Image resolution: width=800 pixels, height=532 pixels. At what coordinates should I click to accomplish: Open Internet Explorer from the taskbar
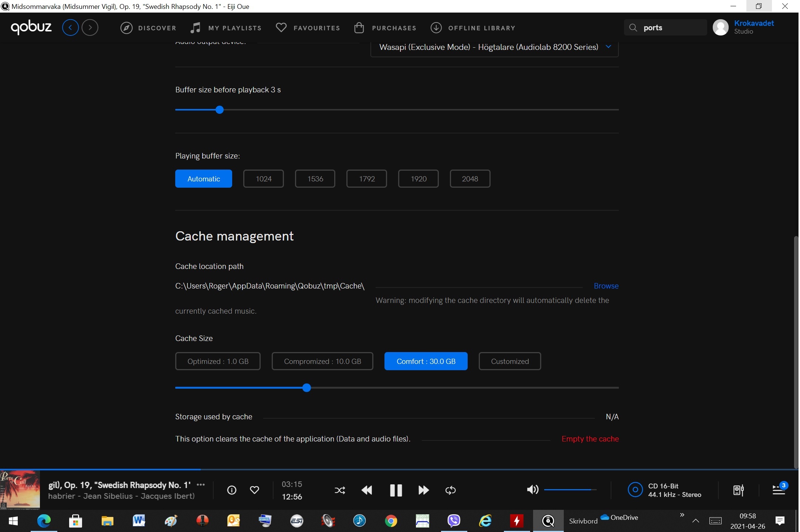point(485,521)
